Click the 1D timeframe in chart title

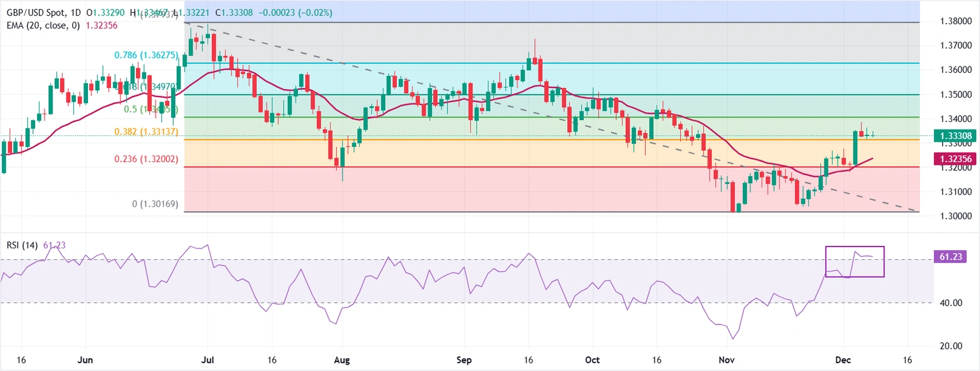coord(75,13)
